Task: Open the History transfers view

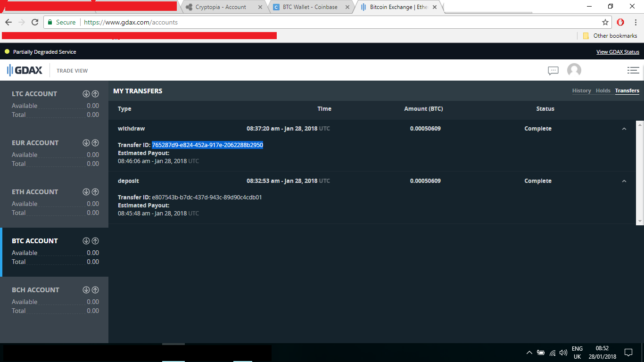Action: click(581, 90)
